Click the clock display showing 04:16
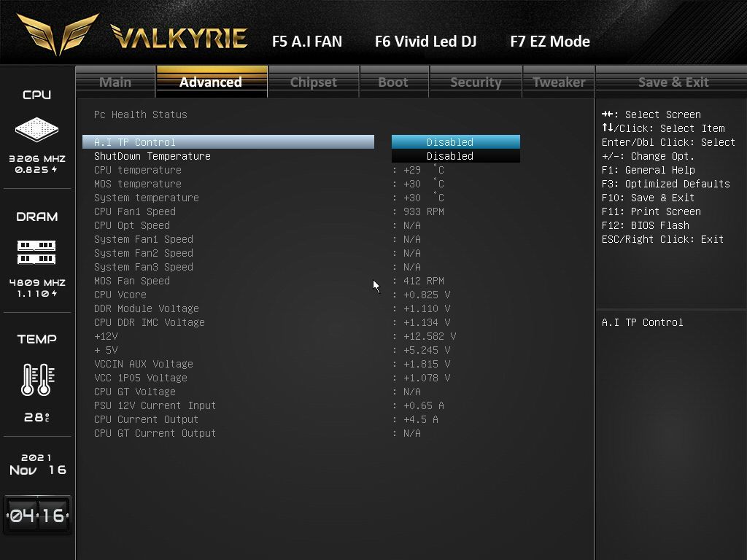Image resolution: width=747 pixels, height=560 pixels. [x=37, y=516]
